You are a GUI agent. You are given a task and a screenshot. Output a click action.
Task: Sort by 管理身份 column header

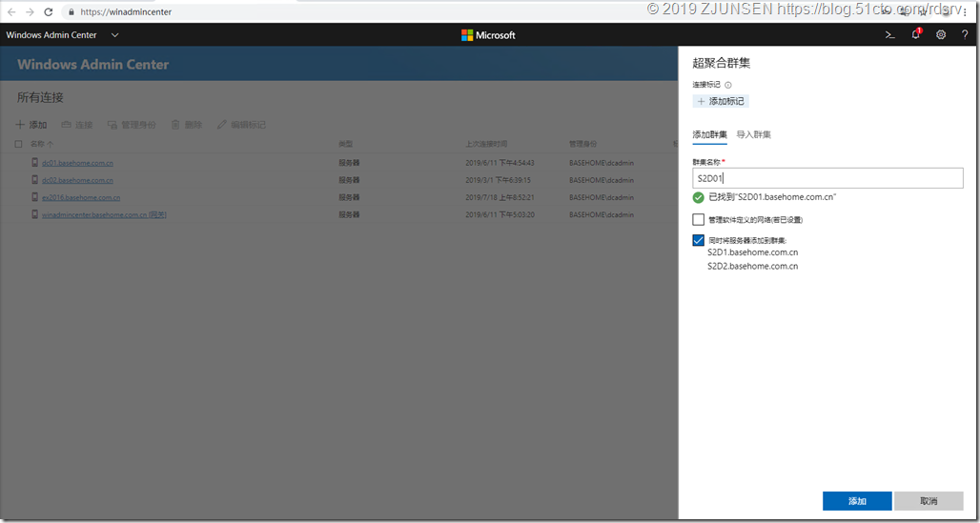click(x=582, y=144)
